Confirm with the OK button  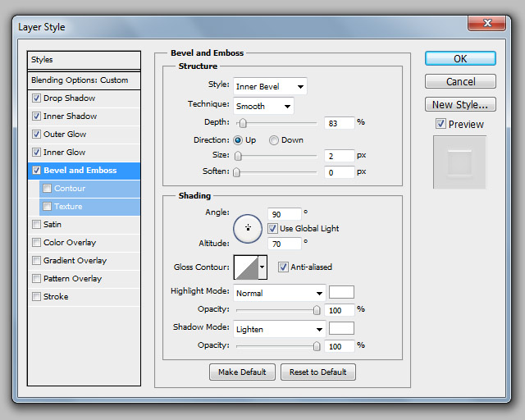click(x=460, y=58)
